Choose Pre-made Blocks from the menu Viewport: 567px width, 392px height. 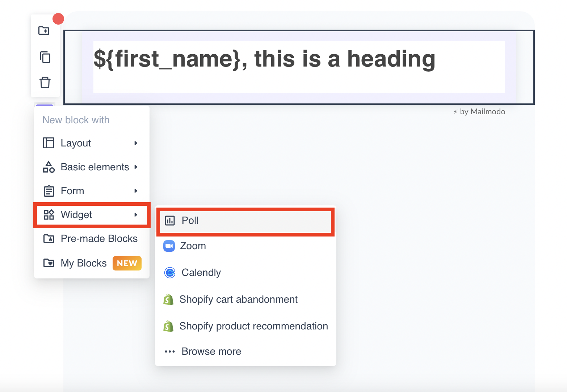92,239
